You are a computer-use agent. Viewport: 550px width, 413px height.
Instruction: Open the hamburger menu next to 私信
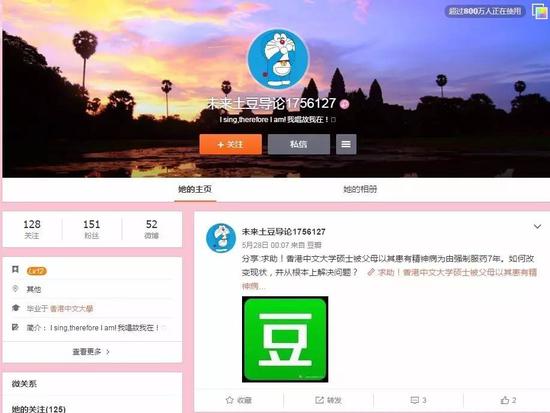[346, 144]
